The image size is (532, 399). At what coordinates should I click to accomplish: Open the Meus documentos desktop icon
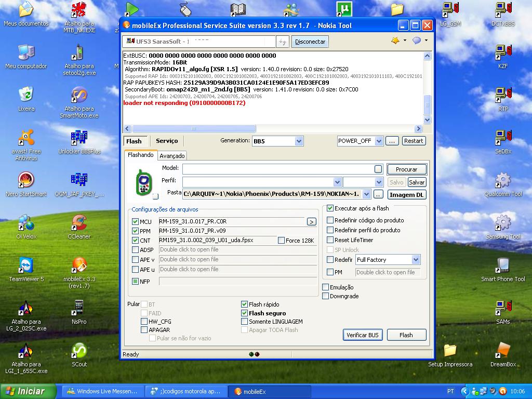pos(26,14)
